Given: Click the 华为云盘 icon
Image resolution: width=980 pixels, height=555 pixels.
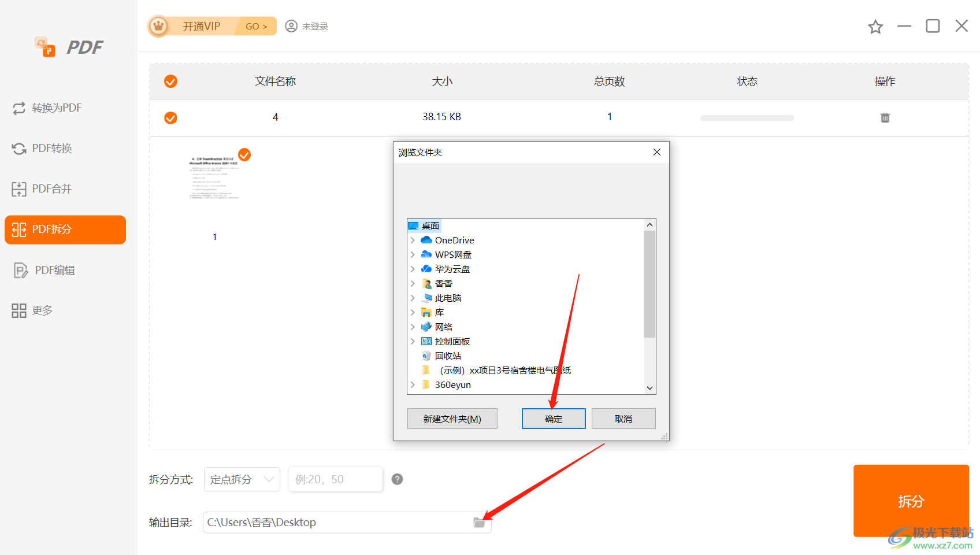Looking at the screenshot, I should (x=426, y=269).
